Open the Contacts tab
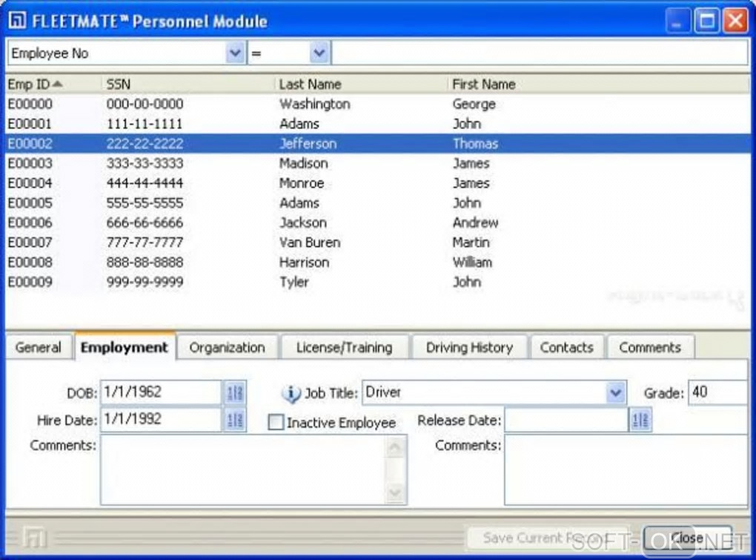The image size is (756, 560). tap(566, 347)
